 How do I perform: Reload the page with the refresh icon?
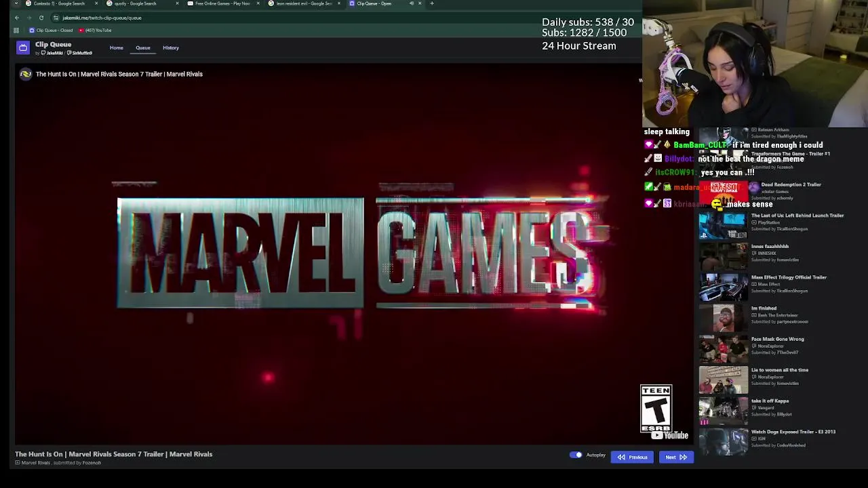click(x=41, y=18)
